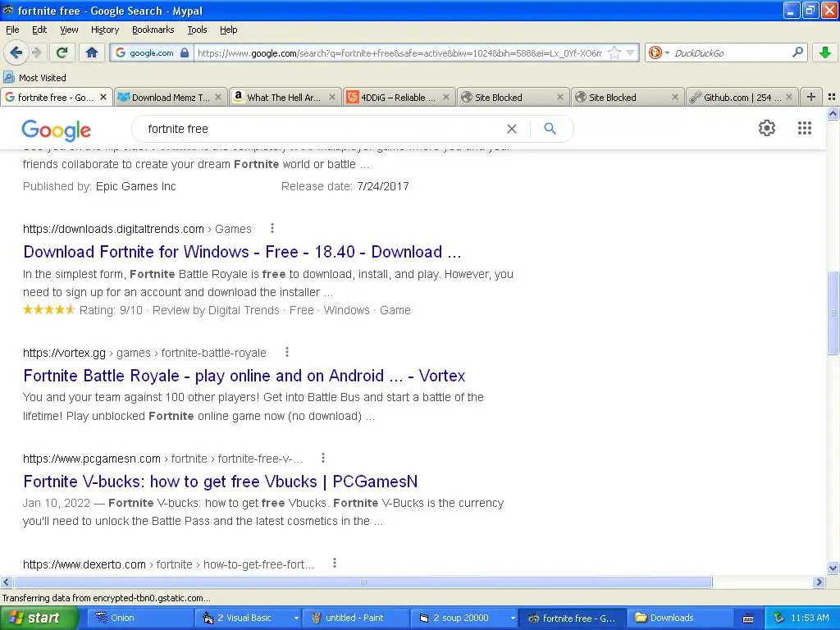Open the DuckDuckGo search engine selector
This screenshot has height=630, width=840.
659,52
